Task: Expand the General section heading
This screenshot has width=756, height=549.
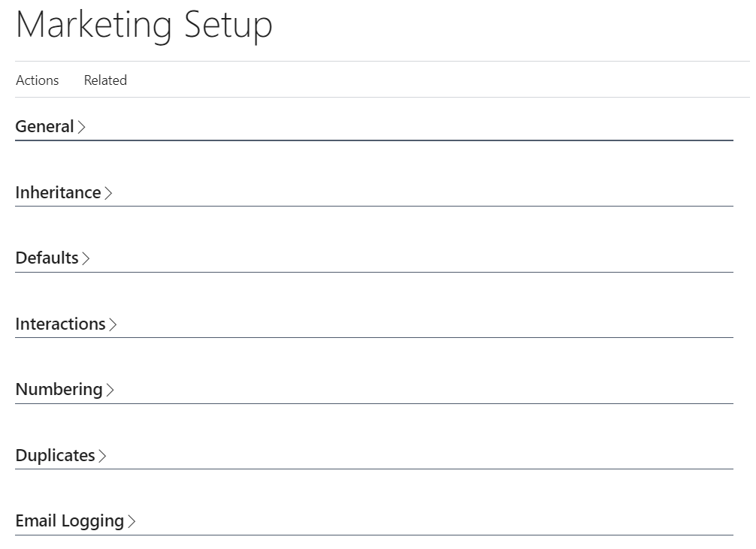Action: click(x=44, y=126)
